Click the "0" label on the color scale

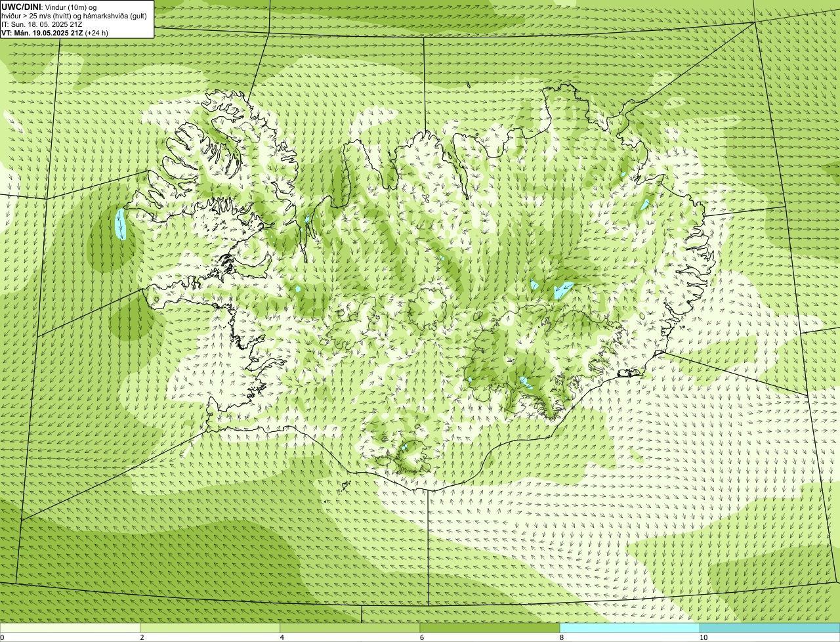pos(3,637)
